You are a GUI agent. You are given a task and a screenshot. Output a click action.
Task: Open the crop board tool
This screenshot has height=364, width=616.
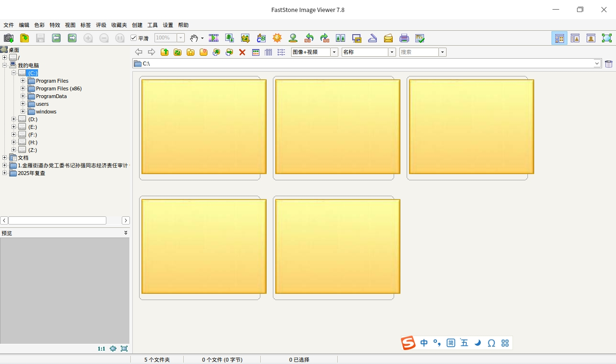(245, 38)
